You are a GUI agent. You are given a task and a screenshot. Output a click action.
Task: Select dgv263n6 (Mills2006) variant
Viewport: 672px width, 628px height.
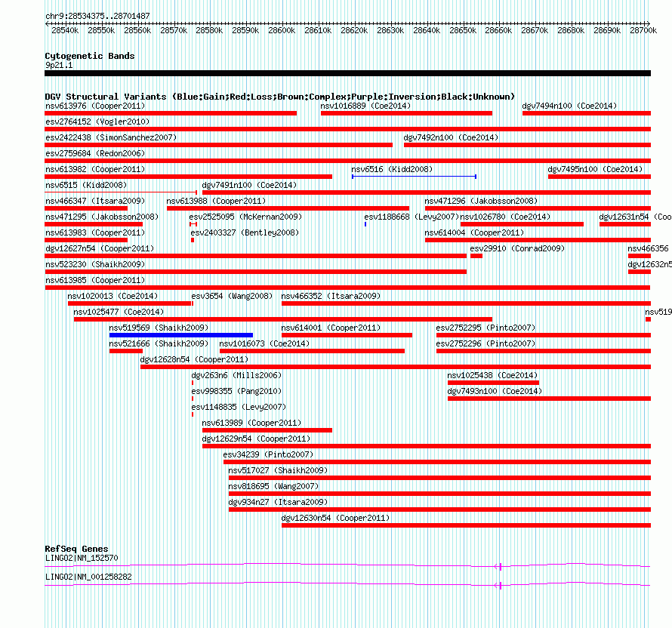pos(193,383)
